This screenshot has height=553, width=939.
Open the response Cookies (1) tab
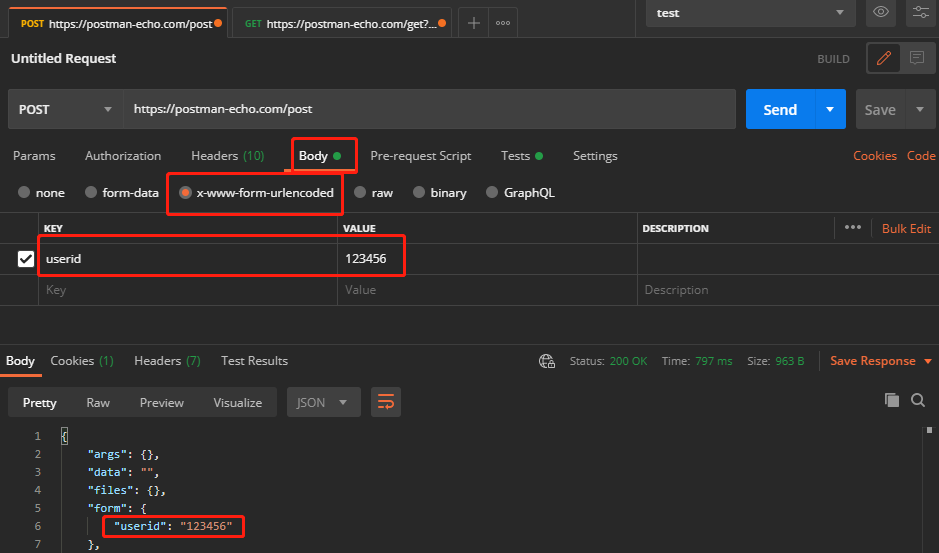(x=81, y=361)
